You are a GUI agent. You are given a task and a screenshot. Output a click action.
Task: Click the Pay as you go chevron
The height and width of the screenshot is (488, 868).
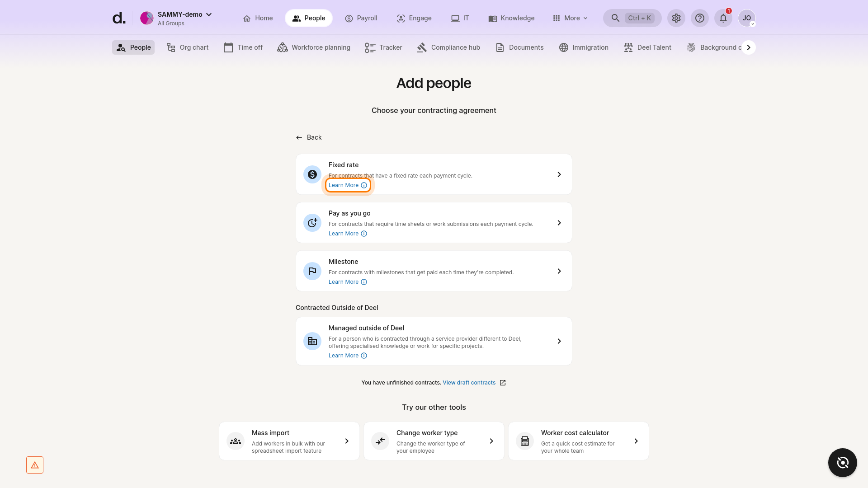pos(559,223)
